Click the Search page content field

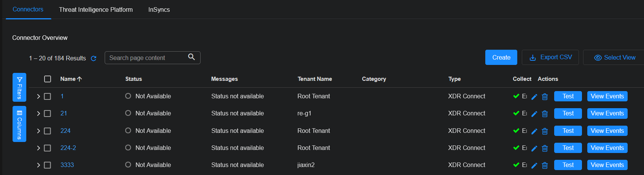click(147, 58)
